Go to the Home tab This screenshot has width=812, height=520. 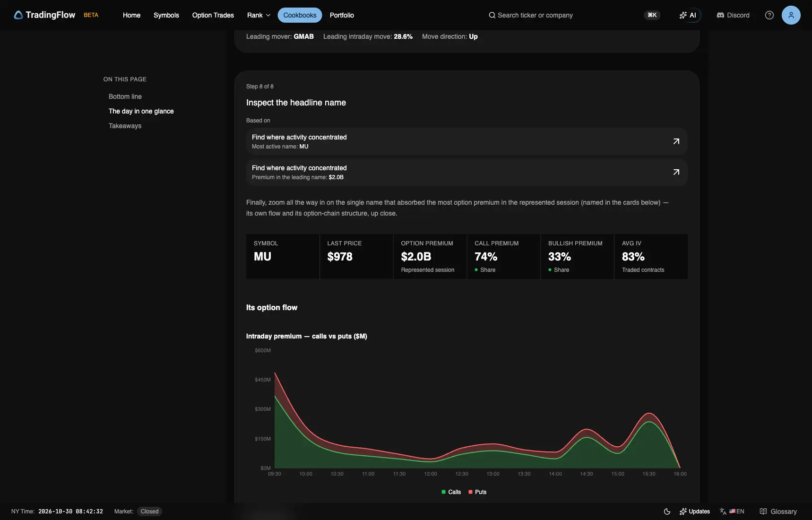(131, 15)
